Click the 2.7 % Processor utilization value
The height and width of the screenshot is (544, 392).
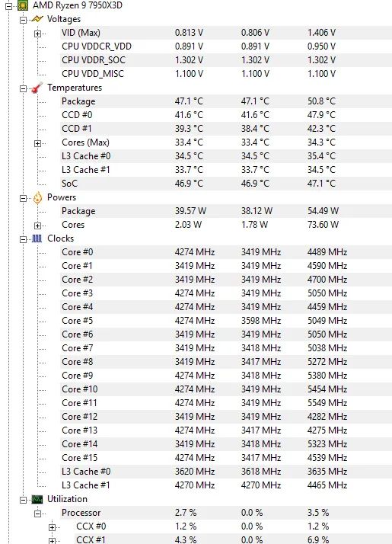pyautogui.click(x=186, y=513)
